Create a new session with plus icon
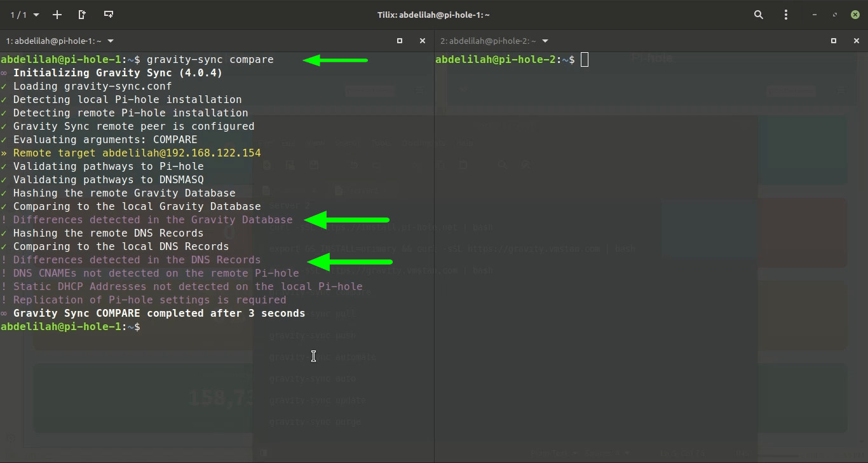 (57, 15)
